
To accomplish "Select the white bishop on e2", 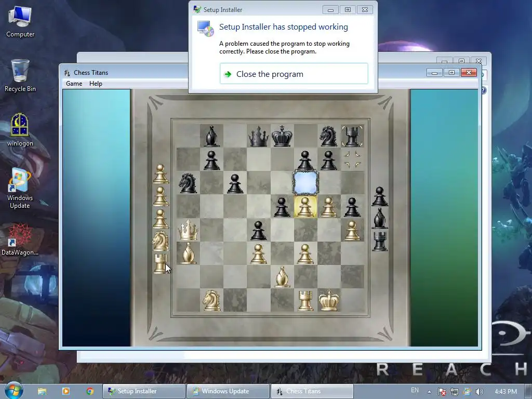I will click(x=282, y=276).
